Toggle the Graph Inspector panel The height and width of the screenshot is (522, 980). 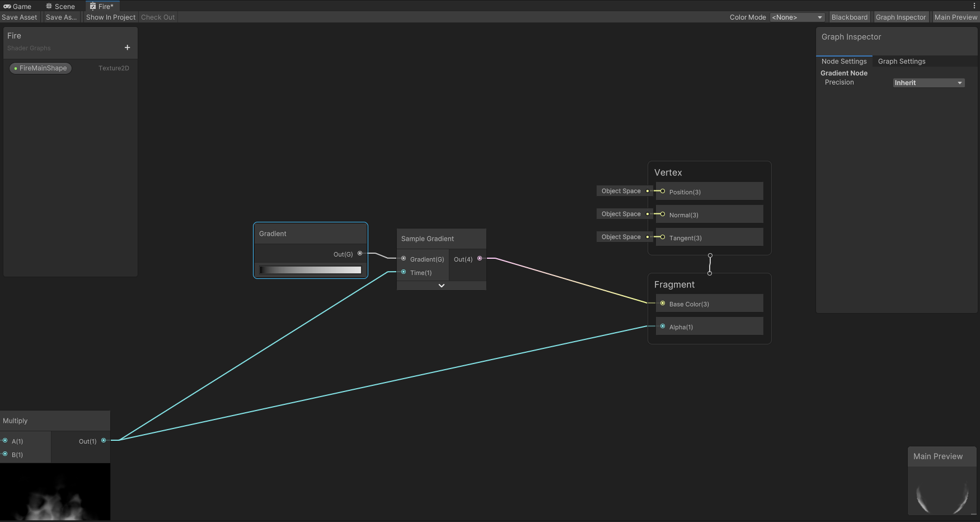pyautogui.click(x=901, y=17)
